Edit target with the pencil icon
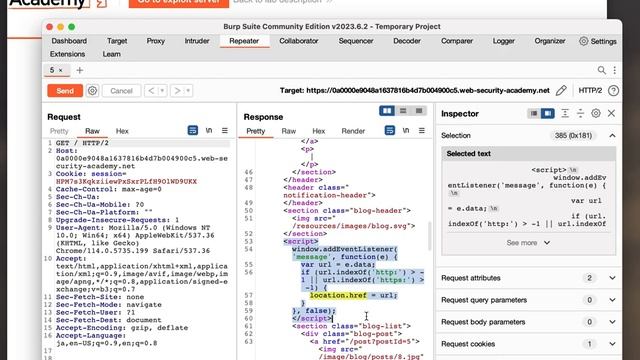 pyautogui.click(x=561, y=90)
